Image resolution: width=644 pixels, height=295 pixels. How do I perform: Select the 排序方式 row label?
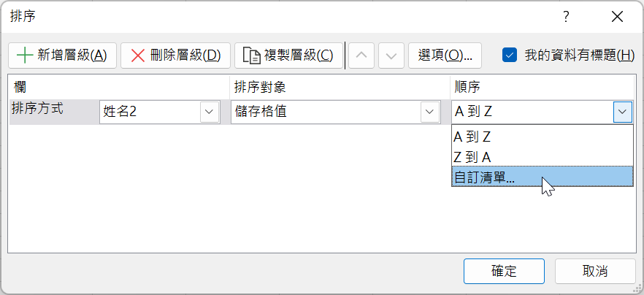tap(38, 110)
